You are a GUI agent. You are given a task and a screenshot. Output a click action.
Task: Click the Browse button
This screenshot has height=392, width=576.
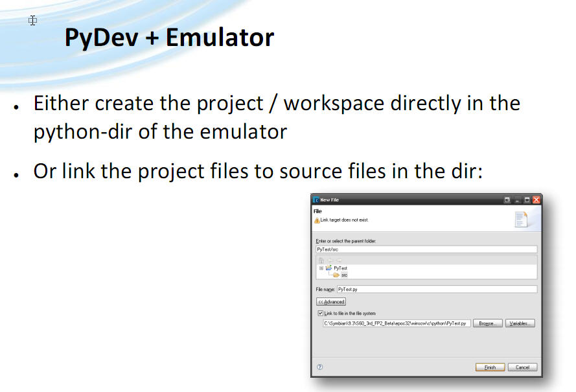coord(487,323)
